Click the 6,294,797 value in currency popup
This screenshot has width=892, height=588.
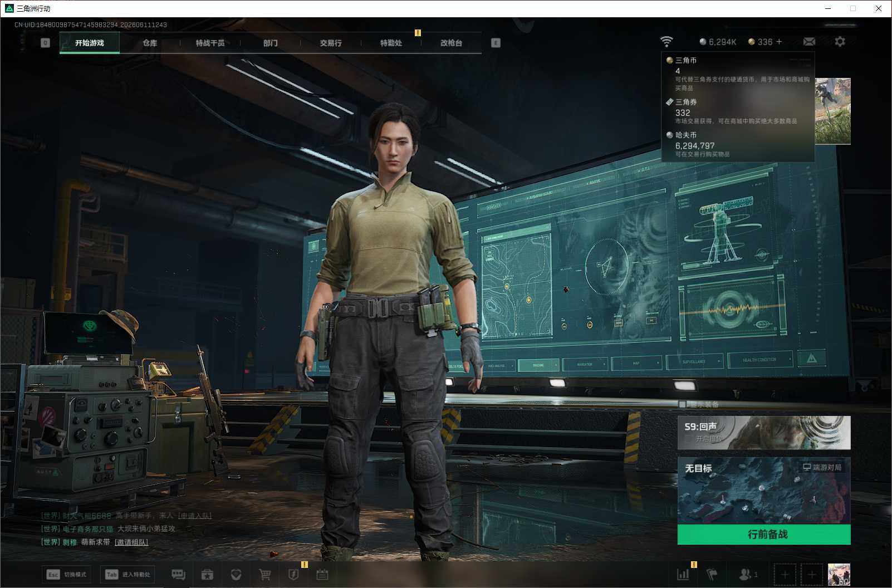click(x=695, y=145)
